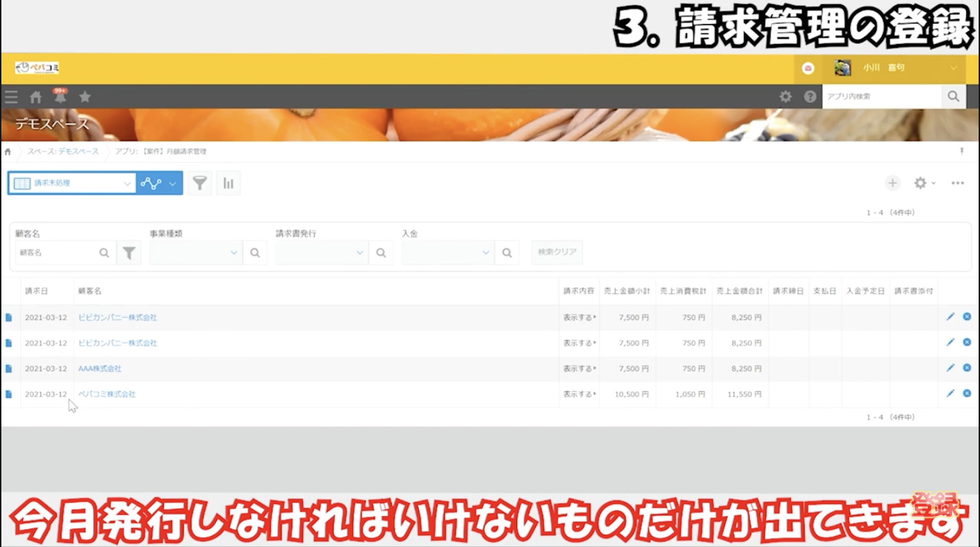This screenshot has height=547, width=980.
Task: Open the hamburger menu at top left
Action: point(11,97)
